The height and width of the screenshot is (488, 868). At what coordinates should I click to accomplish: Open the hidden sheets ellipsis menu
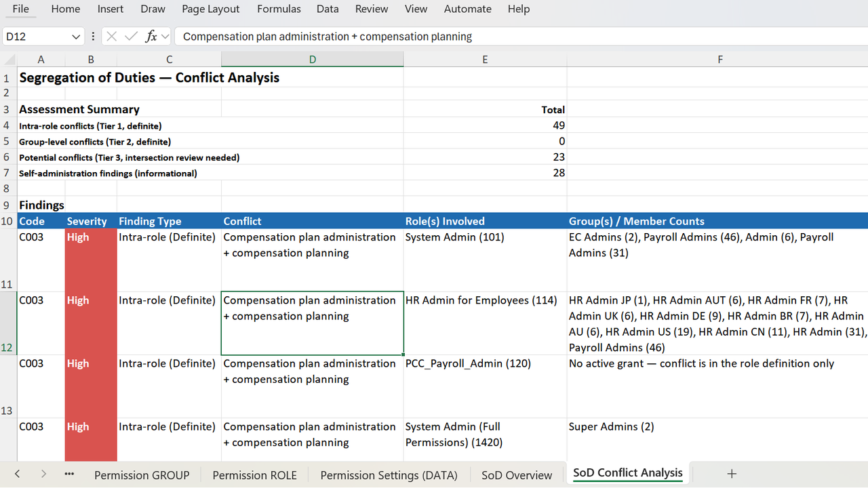click(69, 474)
